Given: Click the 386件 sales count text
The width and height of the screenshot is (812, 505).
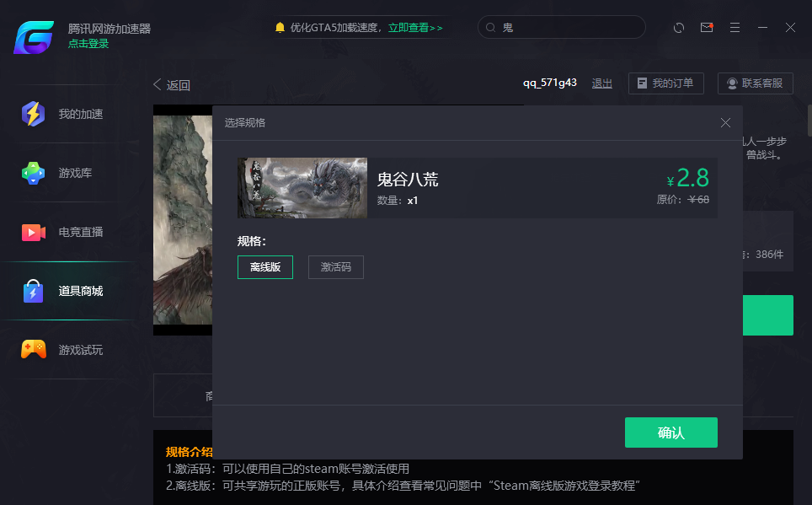Looking at the screenshot, I should pyautogui.click(x=770, y=255).
